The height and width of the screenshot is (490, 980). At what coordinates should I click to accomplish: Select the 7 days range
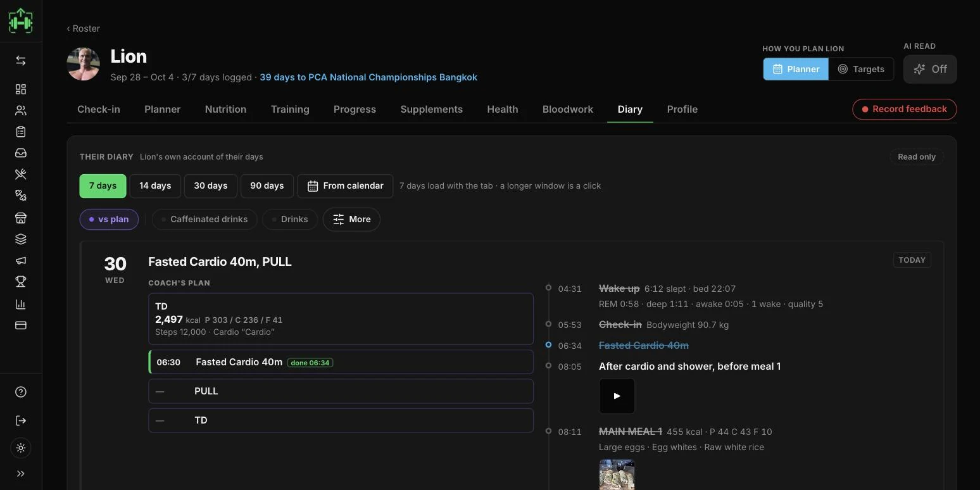[103, 186]
